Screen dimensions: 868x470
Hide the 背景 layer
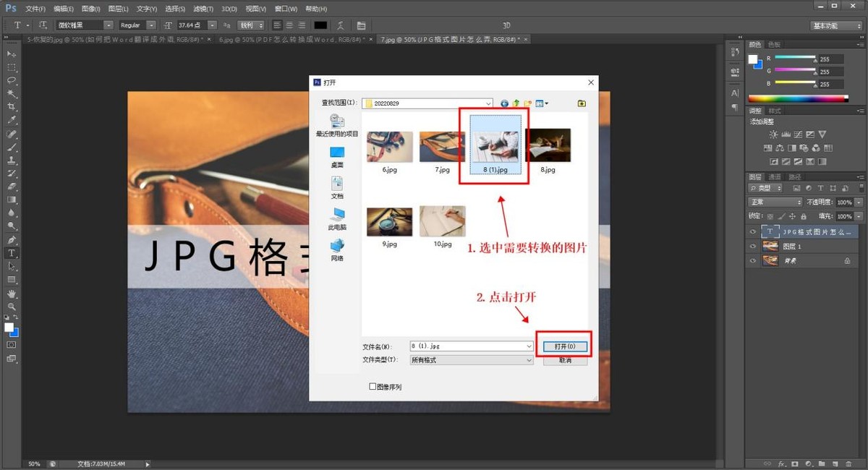[752, 261]
